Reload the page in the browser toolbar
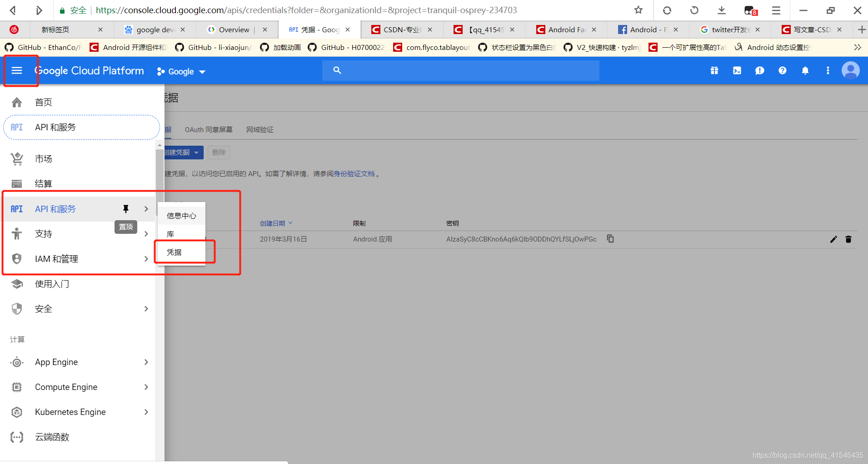This screenshot has width=868, height=464. tap(667, 10)
